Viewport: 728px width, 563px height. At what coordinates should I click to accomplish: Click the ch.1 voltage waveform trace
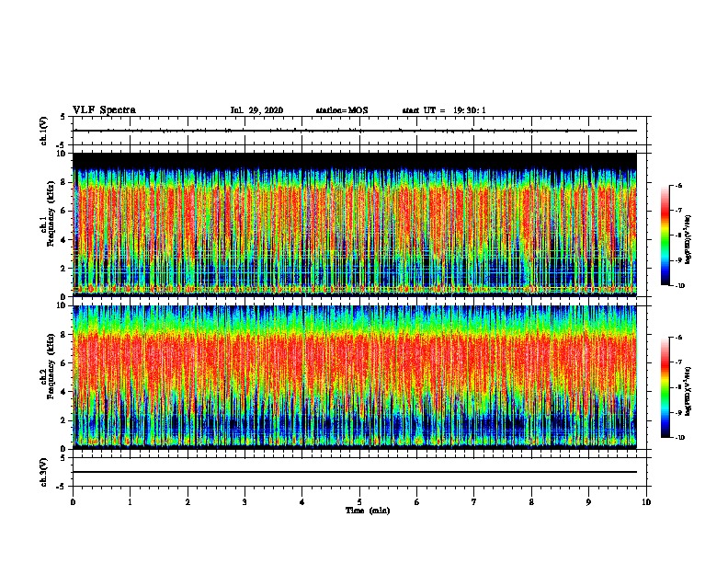(355, 131)
